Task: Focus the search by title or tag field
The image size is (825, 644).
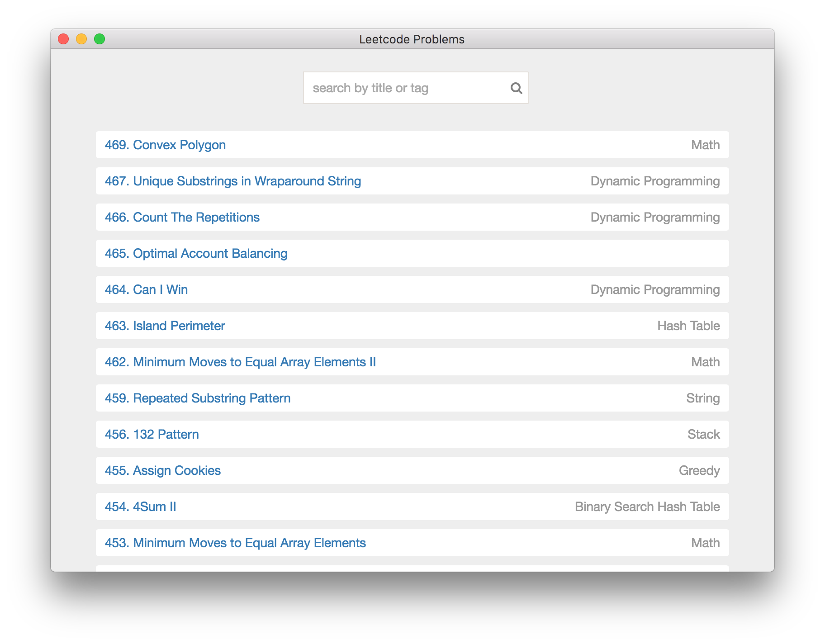Action: click(416, 88)
